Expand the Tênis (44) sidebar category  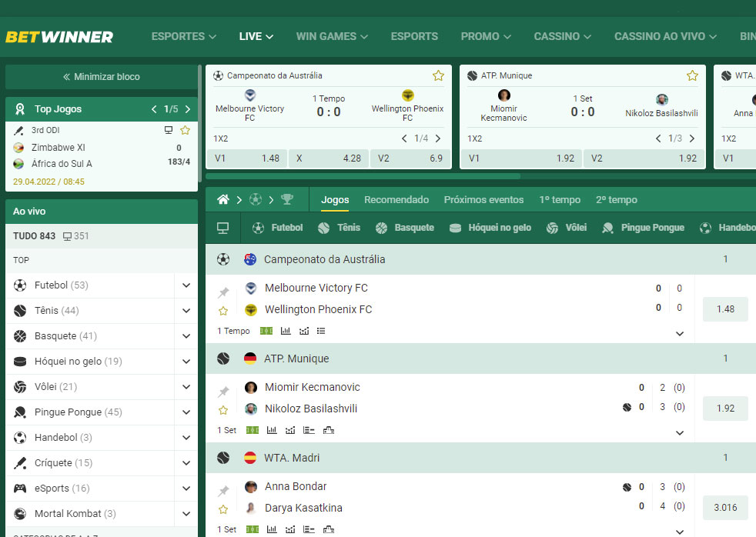click(x=186, y=311)
